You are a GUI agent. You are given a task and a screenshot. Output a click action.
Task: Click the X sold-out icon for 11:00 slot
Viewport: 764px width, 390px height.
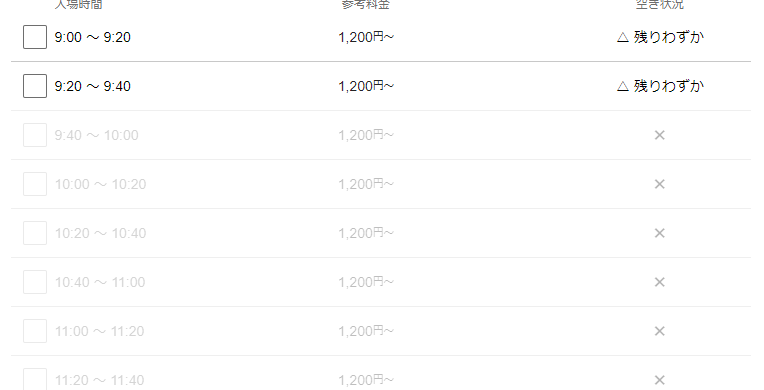click(660, 331)
